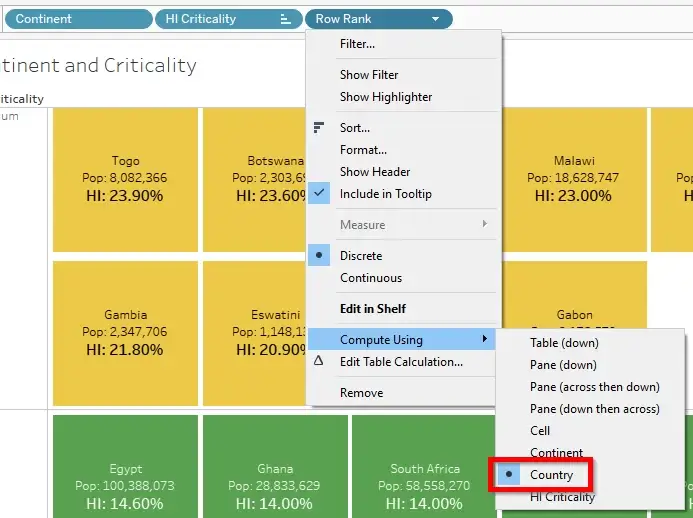This screenshot has height=518, width=693.
Task: Click the Eswatini tile
Action: click(255, 333)
